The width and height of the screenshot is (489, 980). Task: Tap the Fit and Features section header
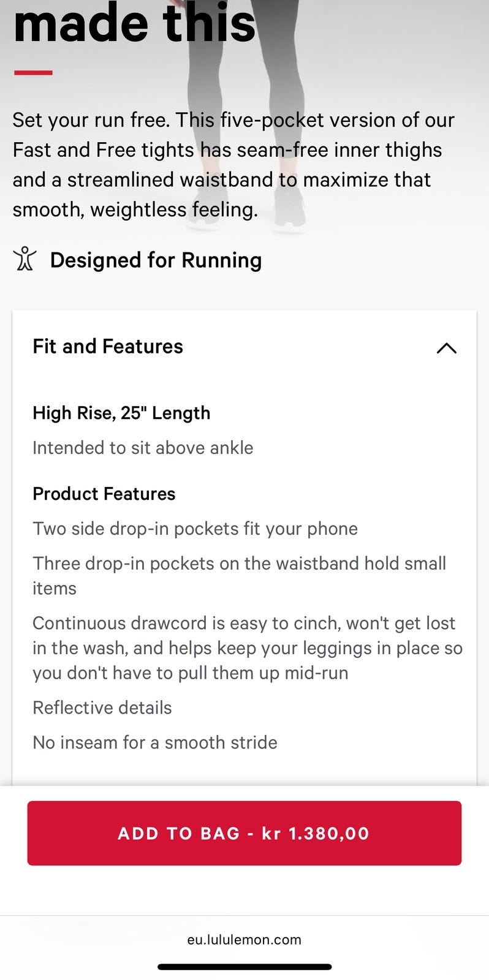click(108, 347)
